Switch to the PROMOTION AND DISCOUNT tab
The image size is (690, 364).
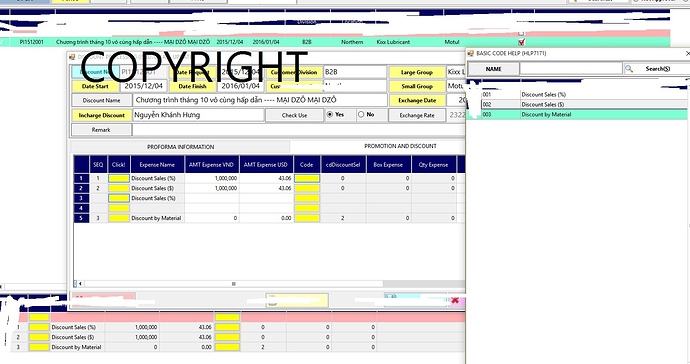point(400,146)
